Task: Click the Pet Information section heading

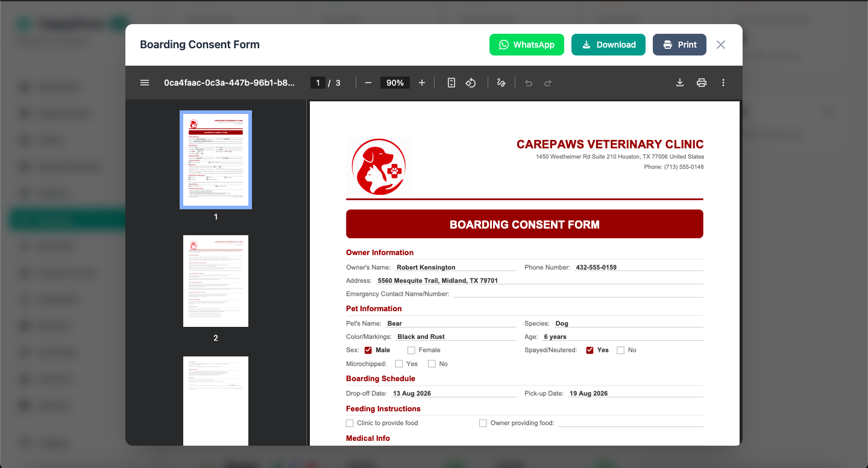Action: tap(374, 309)
